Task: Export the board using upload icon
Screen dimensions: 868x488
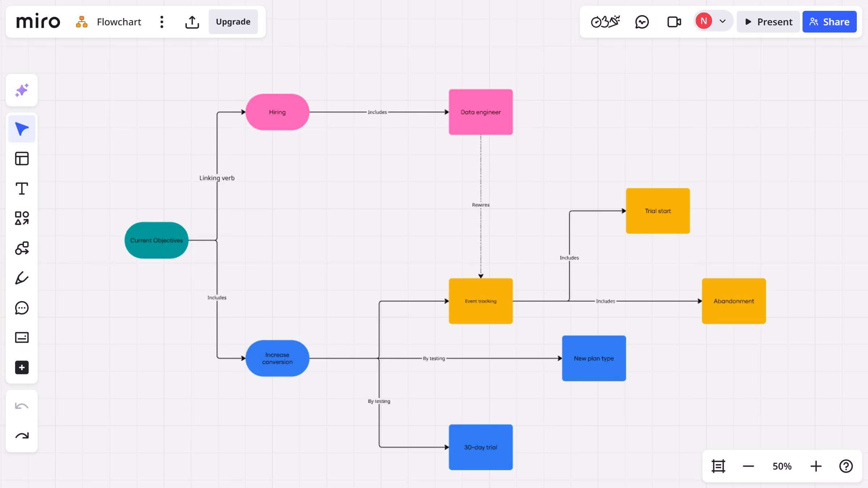Action: pyautogui.click(x=192, y=22)
